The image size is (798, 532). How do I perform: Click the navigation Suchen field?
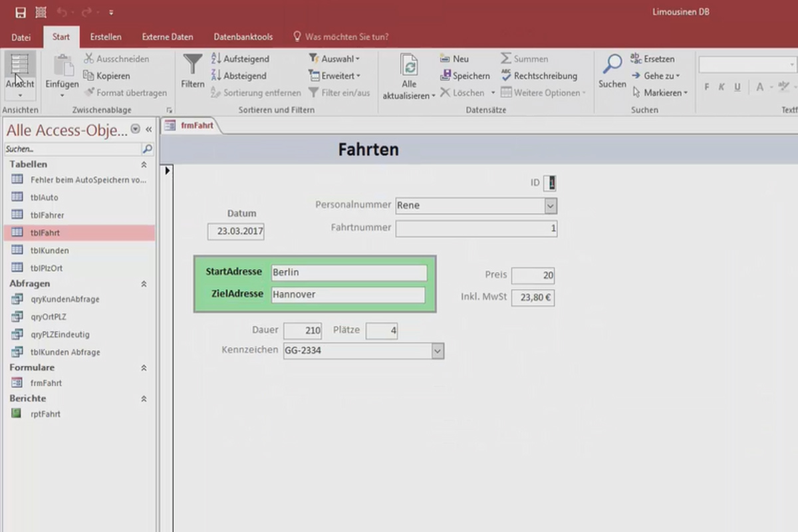(73, 149)
